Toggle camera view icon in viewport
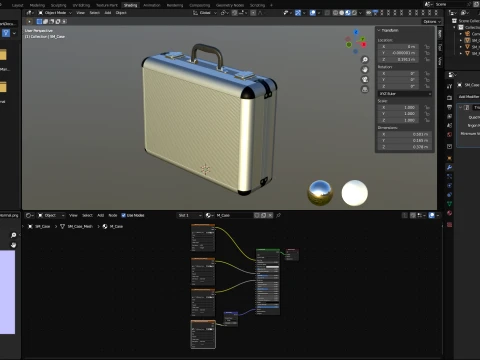Screen dimensions: 480x360 [x=365, y=79]
